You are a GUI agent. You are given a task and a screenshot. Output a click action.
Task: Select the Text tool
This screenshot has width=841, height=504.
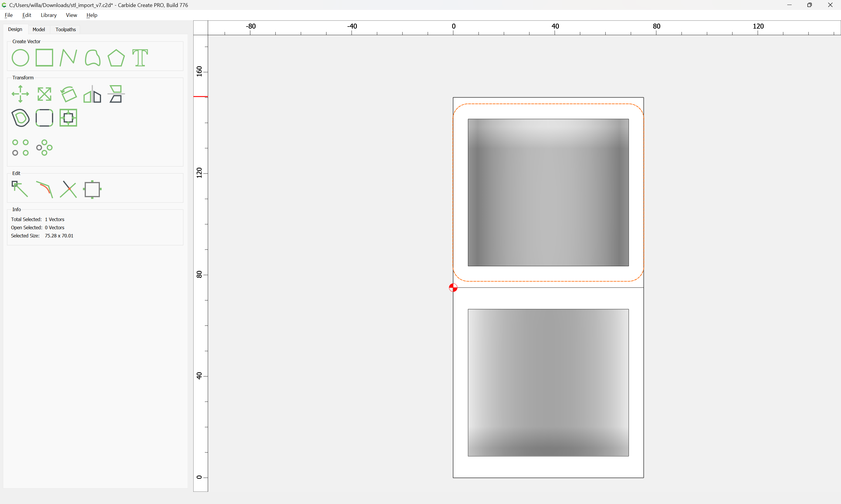pos(140,58)
